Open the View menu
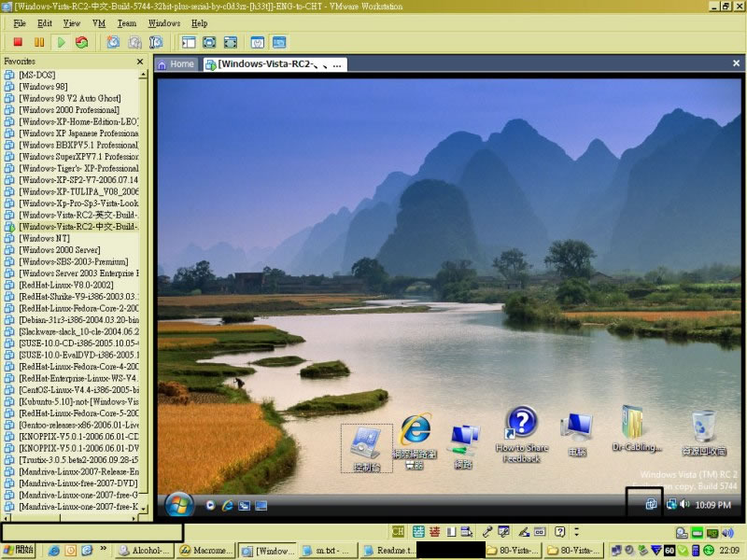 [x=72, y=23]
